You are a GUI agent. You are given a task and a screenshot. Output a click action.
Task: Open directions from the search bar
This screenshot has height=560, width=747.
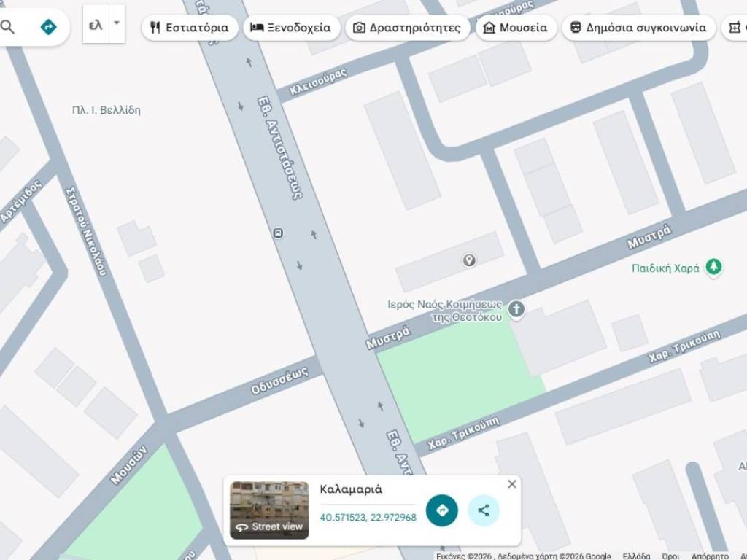click(48, 28)
